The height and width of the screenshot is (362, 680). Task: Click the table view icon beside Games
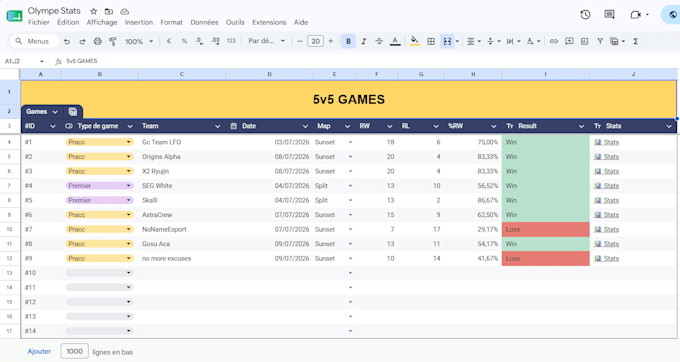73,112
